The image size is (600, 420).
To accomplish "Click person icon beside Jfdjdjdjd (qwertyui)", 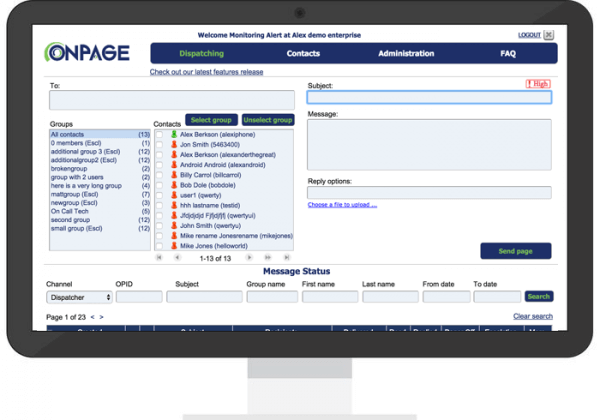I will pos(174,215).
